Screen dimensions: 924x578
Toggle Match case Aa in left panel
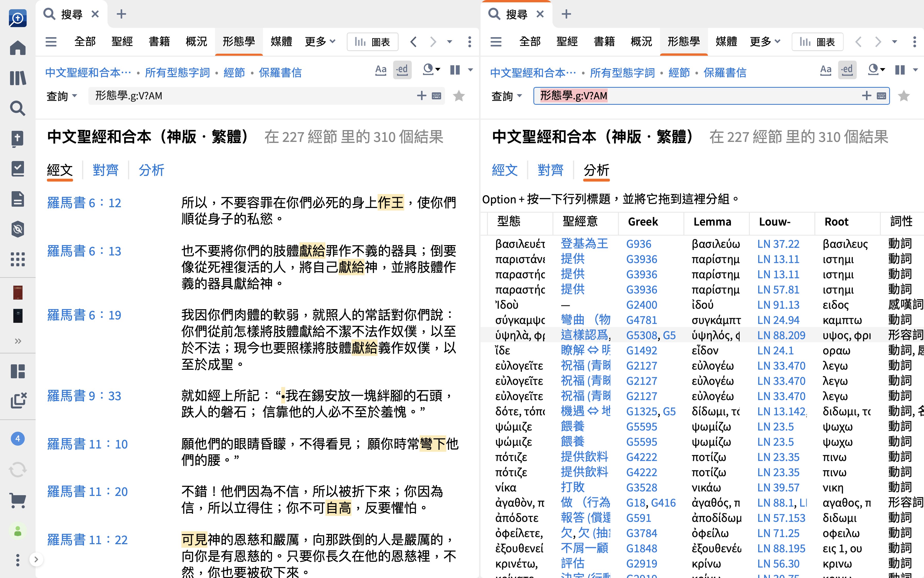381,70
